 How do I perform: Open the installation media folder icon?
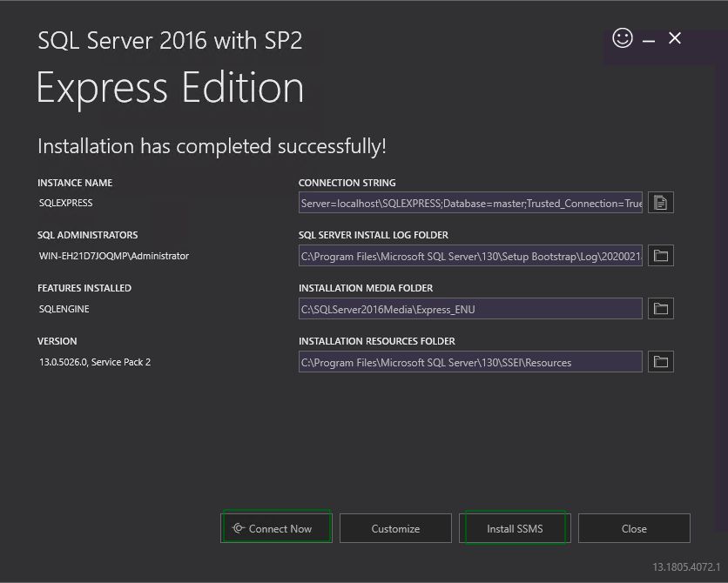pyautogui.click(x=661, y=308)
